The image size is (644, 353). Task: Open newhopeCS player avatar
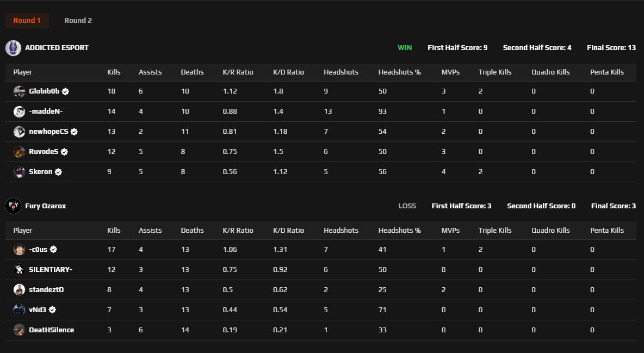19,132
